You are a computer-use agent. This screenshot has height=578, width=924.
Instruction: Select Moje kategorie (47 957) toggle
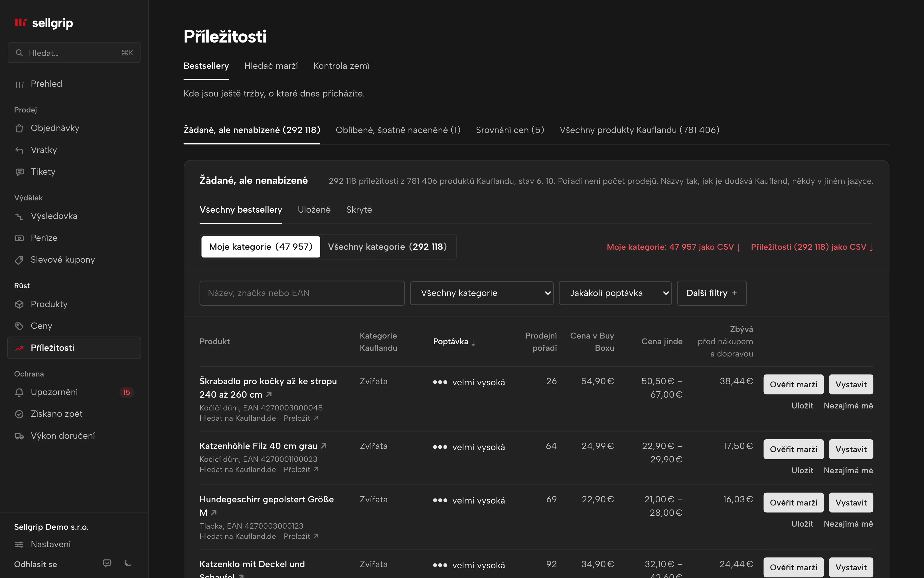point(261,247)
